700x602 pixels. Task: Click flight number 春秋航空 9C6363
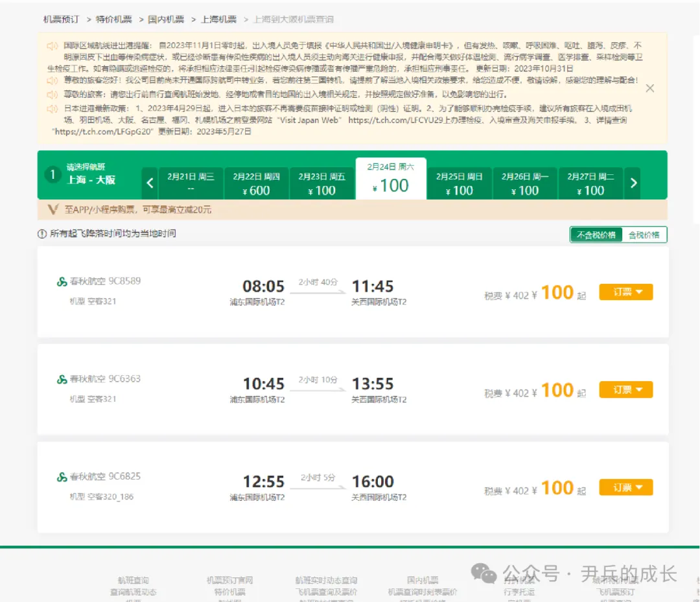[x=106, y=379]
